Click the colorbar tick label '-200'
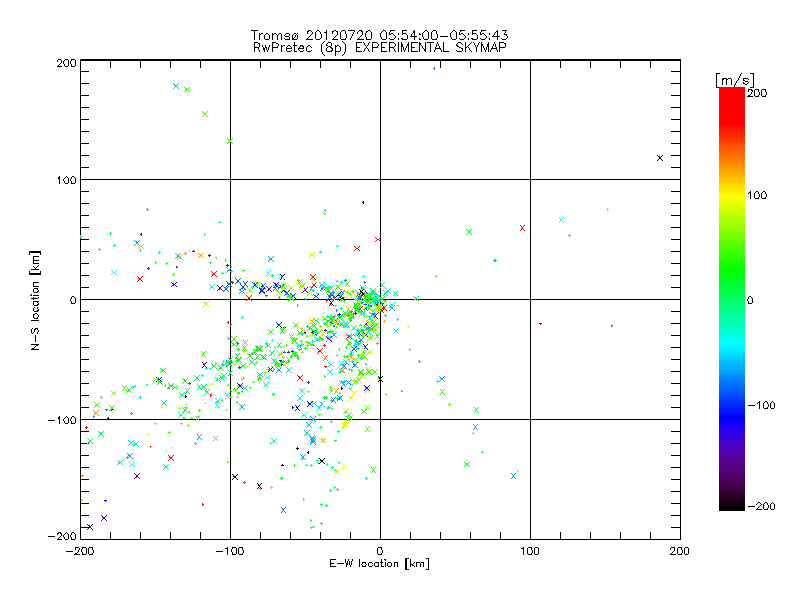Screen dimensions: 800x600 [x=761, y=506]
